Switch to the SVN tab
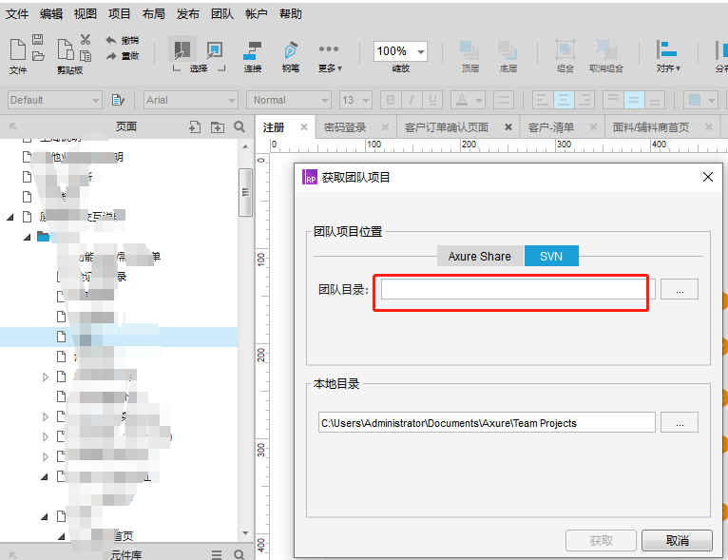The image size is (728, 560). point(551,256)
